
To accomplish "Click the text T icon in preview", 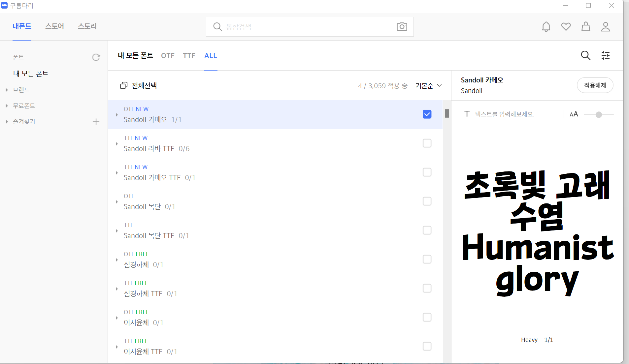I will [x=467, y=114].
